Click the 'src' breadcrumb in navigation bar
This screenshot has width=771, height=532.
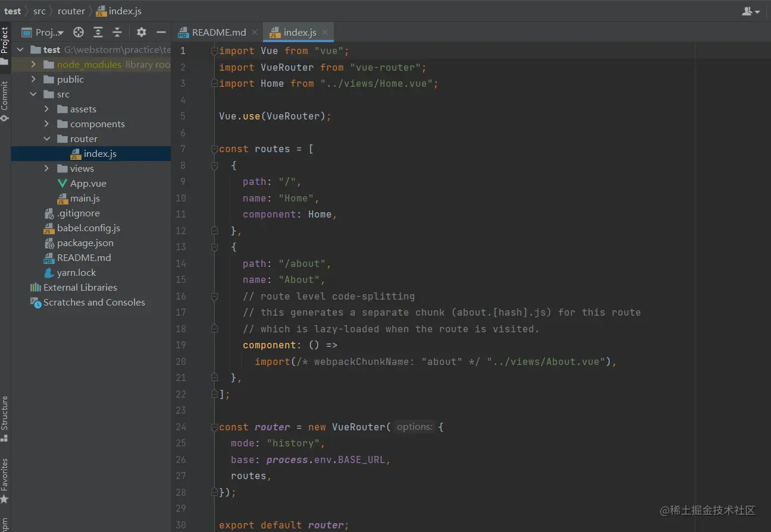[39, 11]
